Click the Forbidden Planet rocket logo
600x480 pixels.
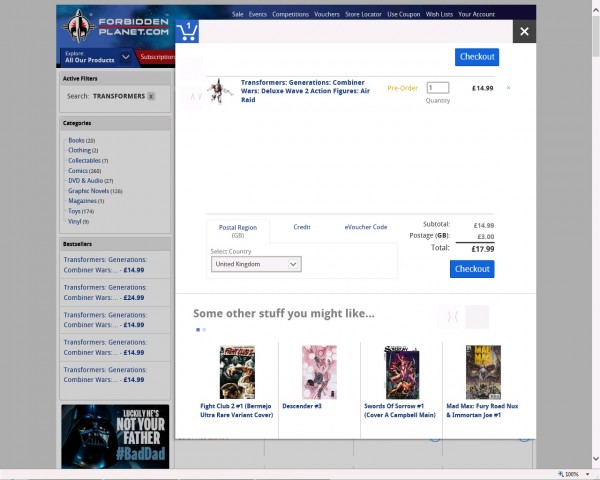pyautogui.click(x=79, y=26)
